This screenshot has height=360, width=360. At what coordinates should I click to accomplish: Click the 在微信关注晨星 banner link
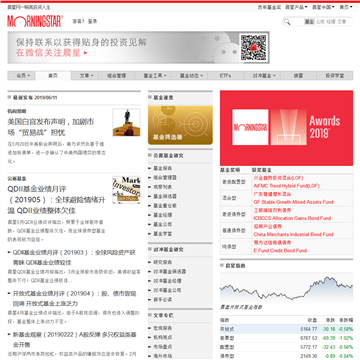(52, 53)
